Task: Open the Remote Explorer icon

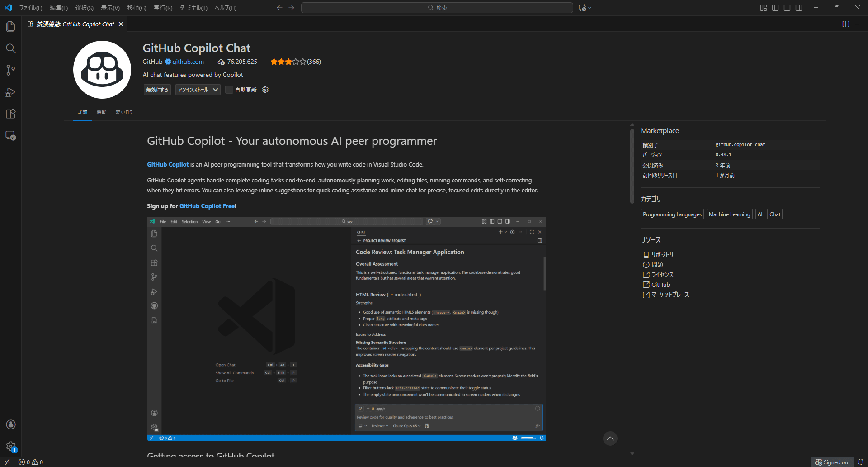Action: pyautogui.click(x=10, y=136)
